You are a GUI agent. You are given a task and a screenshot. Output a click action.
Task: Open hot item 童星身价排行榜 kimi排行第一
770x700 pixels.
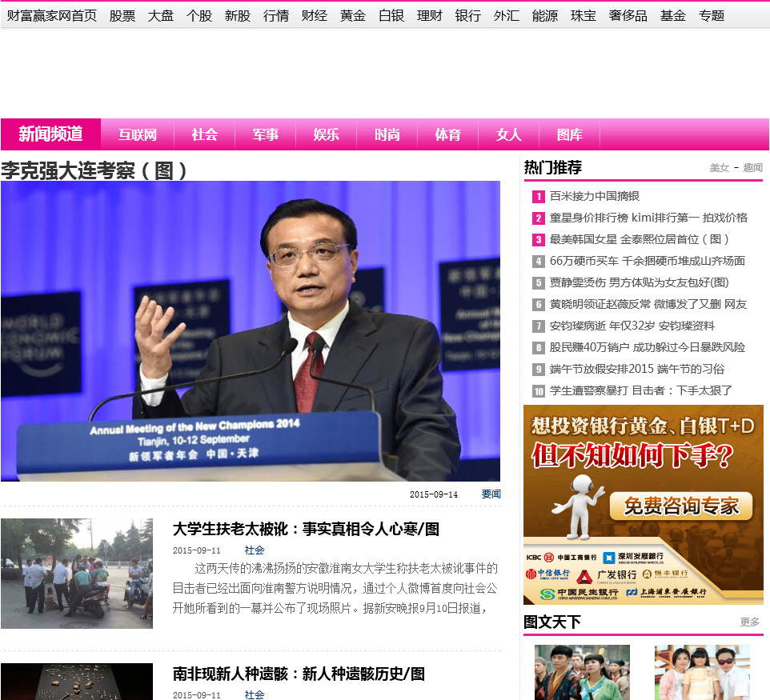pos(648,218)
